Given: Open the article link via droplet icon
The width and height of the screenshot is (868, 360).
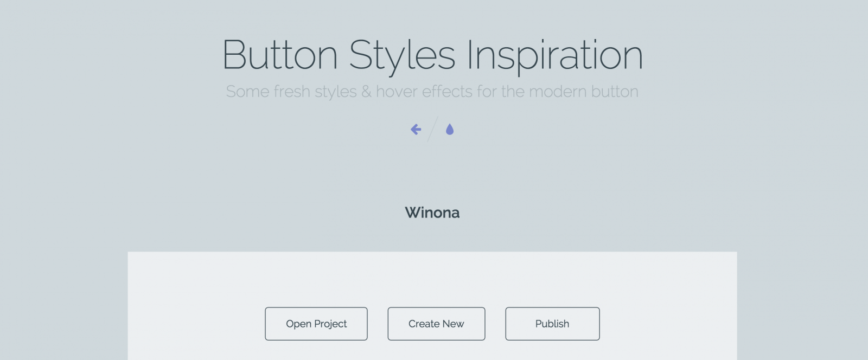Looking at the screenshot, I should (x=449, y=130).
